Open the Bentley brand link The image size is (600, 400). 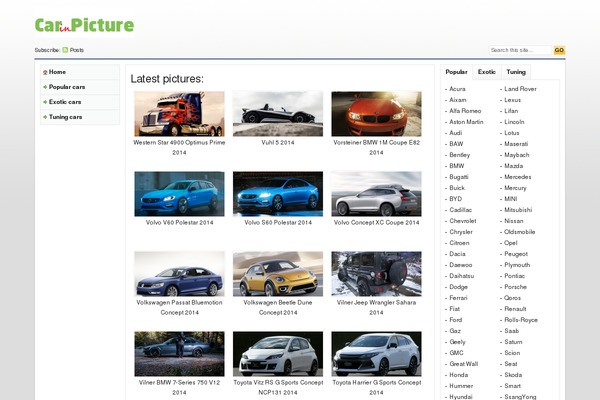459,155
